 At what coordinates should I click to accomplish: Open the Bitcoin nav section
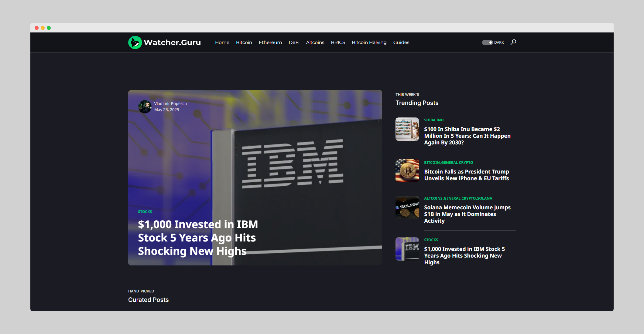(244, 42)
